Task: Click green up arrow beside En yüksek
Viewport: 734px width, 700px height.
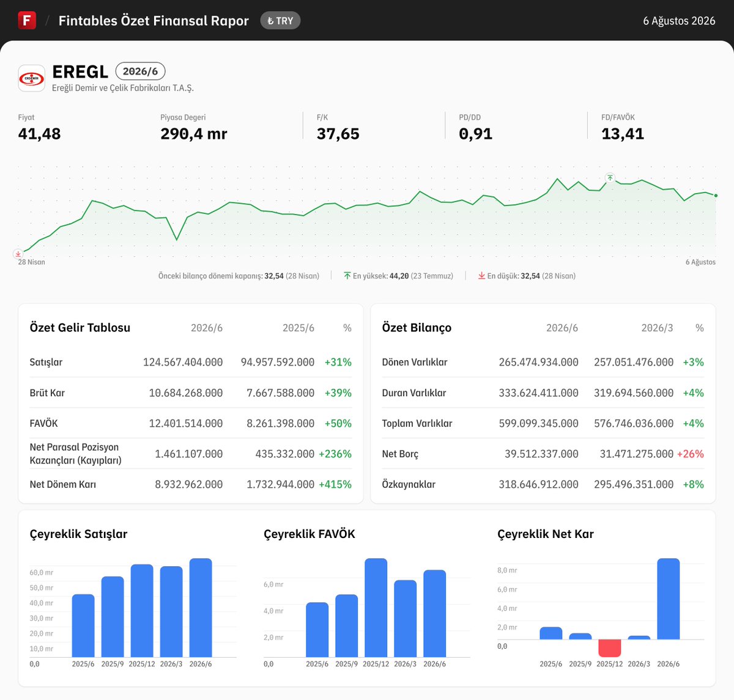Action: [347, 276]
